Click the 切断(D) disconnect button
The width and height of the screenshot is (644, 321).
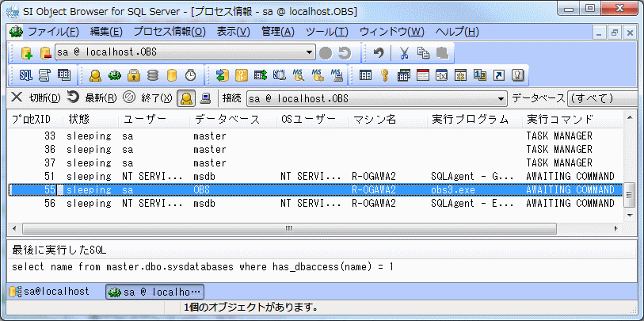click(x=34, y=98)
